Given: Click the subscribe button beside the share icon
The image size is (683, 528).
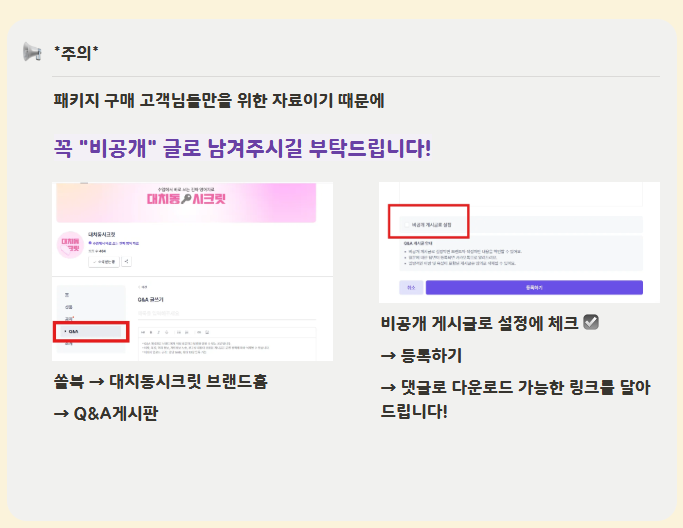Looking at the screenshot, I should click(104, 262).
